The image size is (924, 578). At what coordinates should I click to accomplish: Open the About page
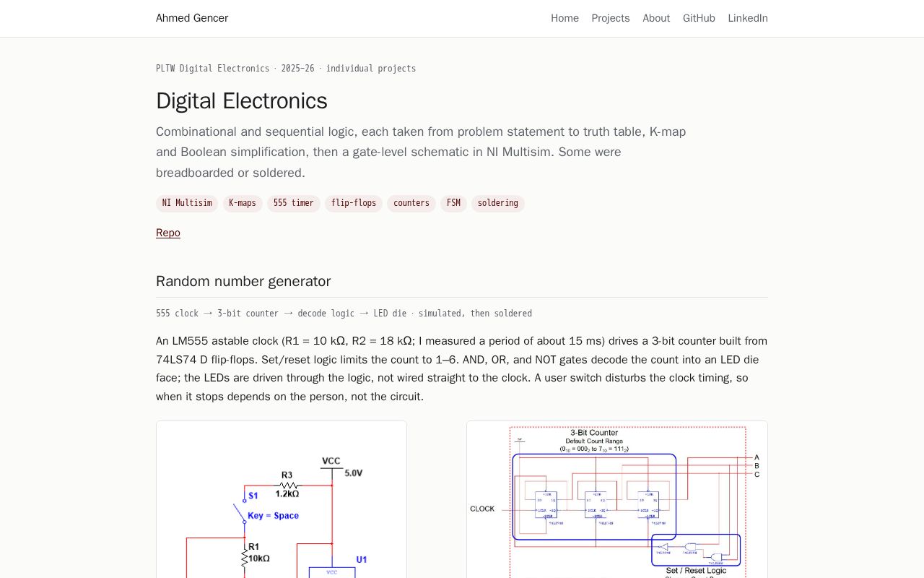[x=656, y=18]
